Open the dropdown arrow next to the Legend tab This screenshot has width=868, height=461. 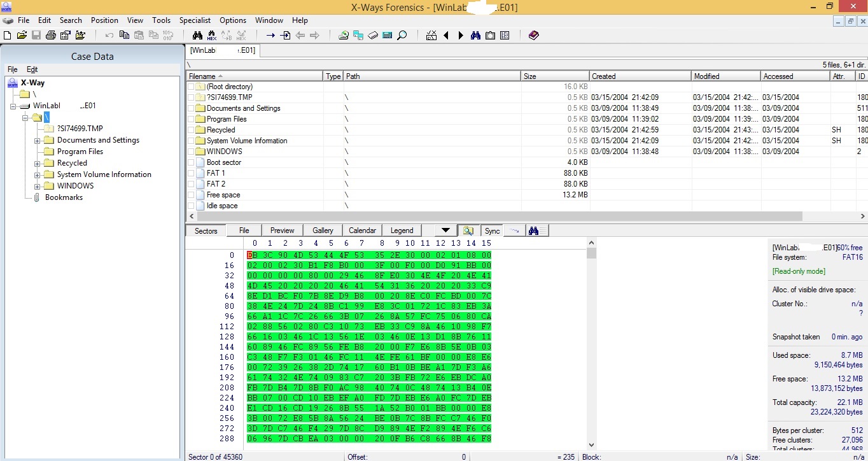[x=445, y=230]
